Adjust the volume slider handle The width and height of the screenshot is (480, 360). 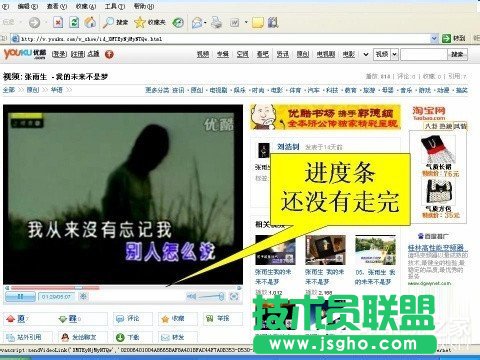(x=221, y=296)
